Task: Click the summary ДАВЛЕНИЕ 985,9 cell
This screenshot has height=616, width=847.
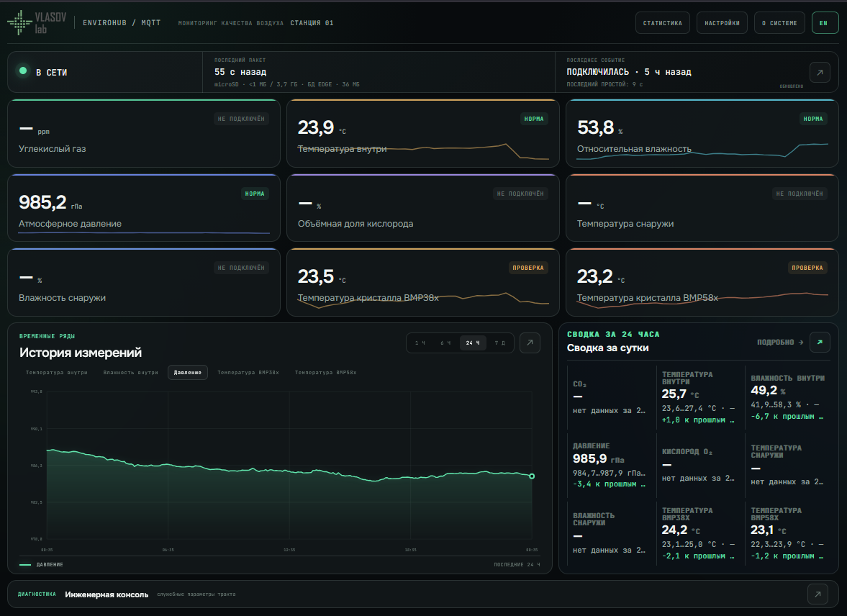Action: (x=610, y=466)
